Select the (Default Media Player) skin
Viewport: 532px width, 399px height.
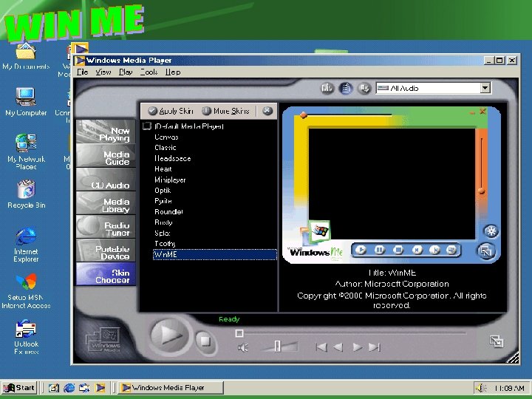click(x=188, y=126)
